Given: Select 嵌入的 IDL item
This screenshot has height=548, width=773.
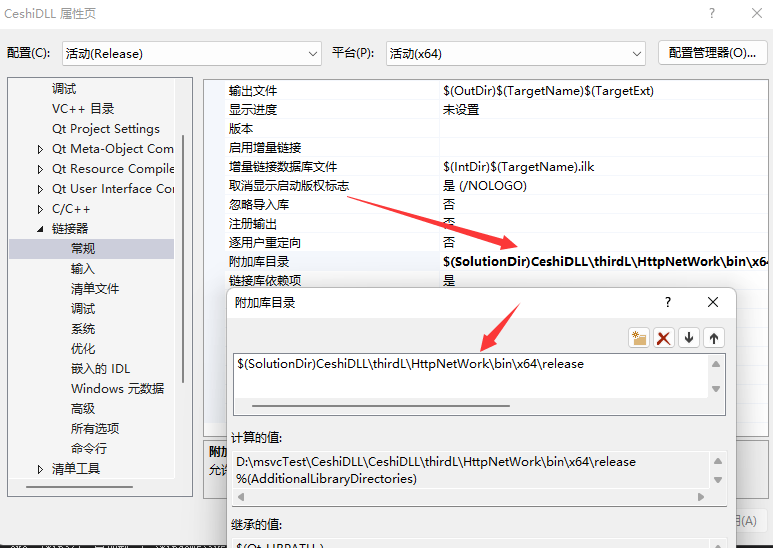Looking at the screenshot, I should pyautogui.click(x=101, y=369).
